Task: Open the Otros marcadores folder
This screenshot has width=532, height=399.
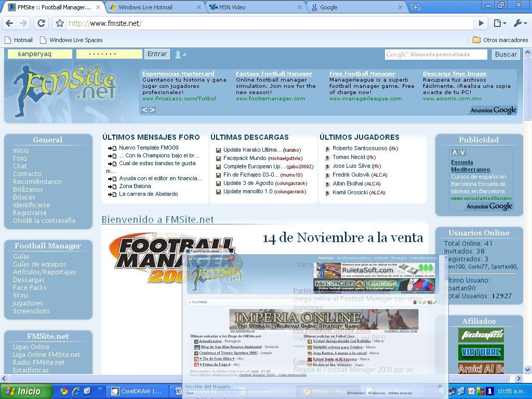Action: coord(500,40)
